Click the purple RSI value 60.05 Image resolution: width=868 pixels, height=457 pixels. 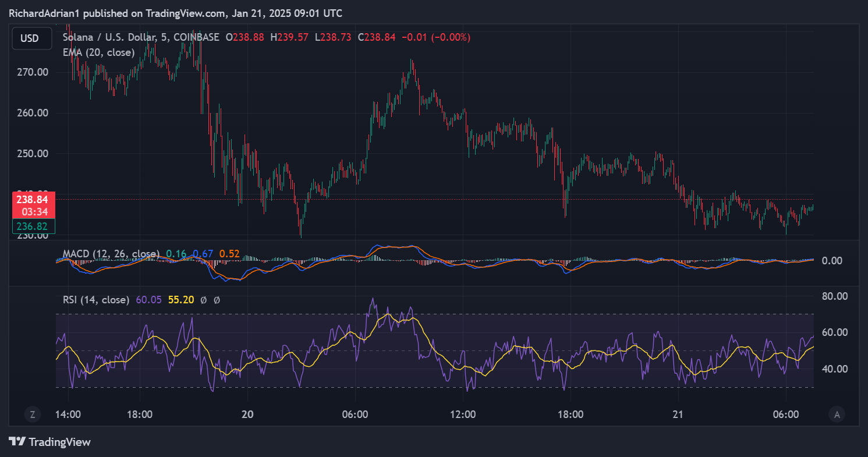[148, 300]
